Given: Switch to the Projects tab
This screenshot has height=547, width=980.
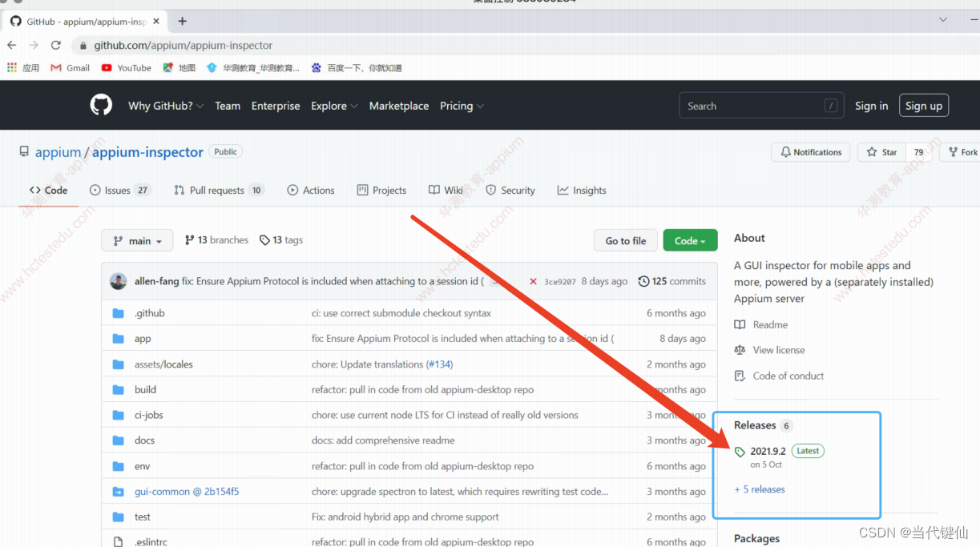Looking at the screenshot, I should pyautogui.click(x=381, y=191).
